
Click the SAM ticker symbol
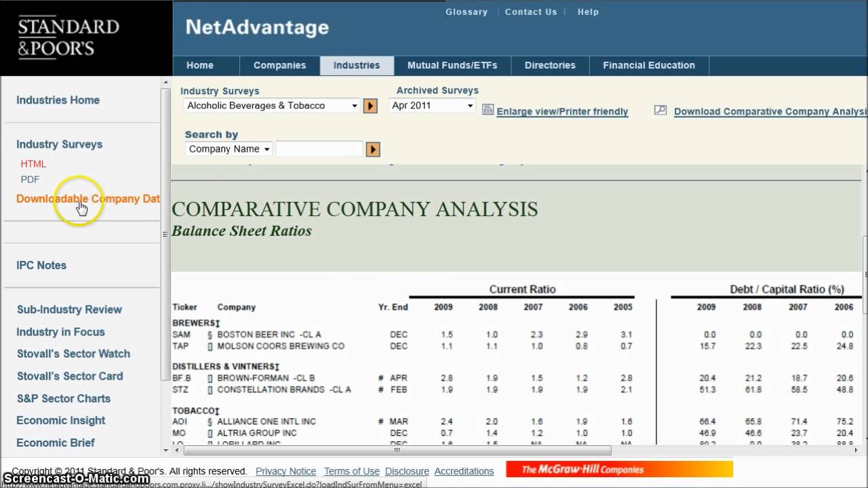coord(181,335)
